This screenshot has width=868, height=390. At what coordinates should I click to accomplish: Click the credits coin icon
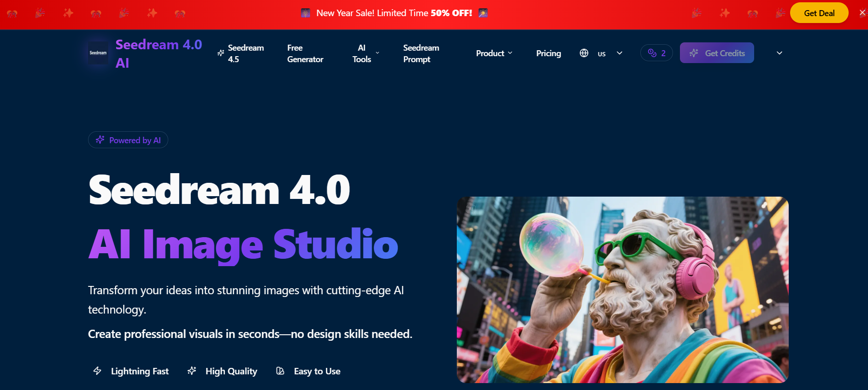pos(652,53)
